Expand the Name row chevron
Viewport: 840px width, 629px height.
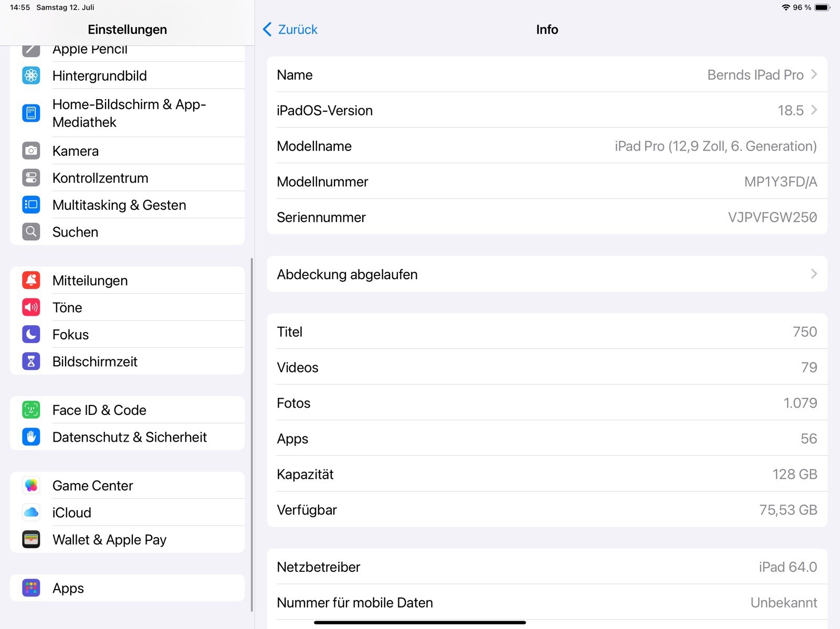814,74
